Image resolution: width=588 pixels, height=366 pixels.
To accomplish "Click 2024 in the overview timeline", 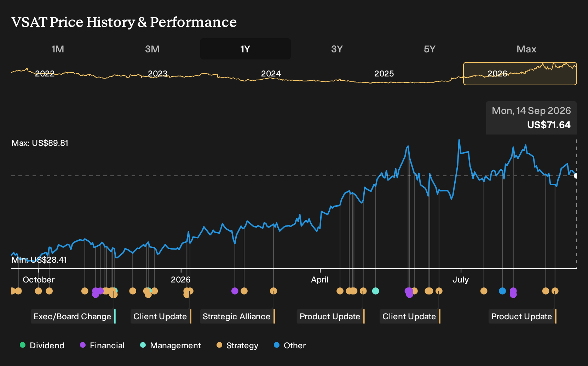I will click(x=271, y=74).
